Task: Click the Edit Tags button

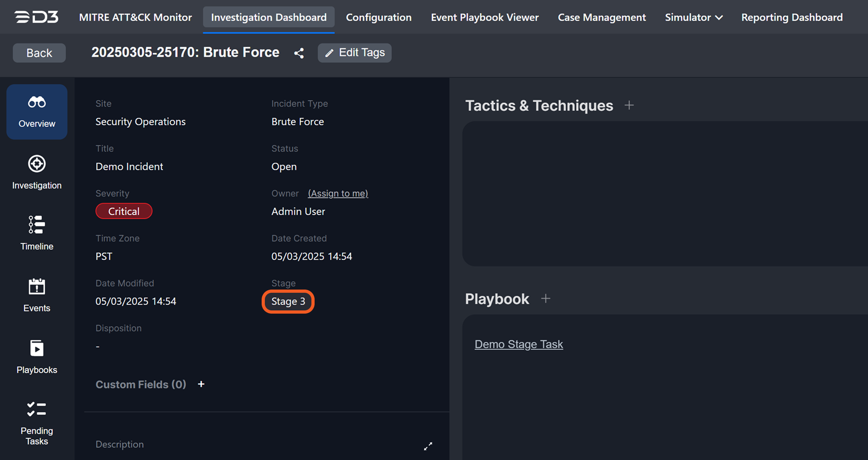Action: (355, 53)
